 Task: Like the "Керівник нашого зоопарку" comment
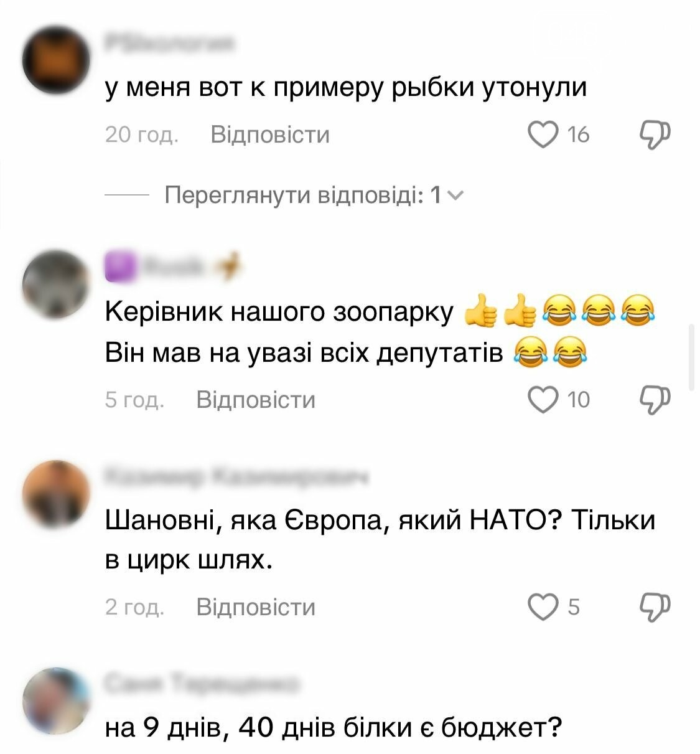(x=543, y=399)
